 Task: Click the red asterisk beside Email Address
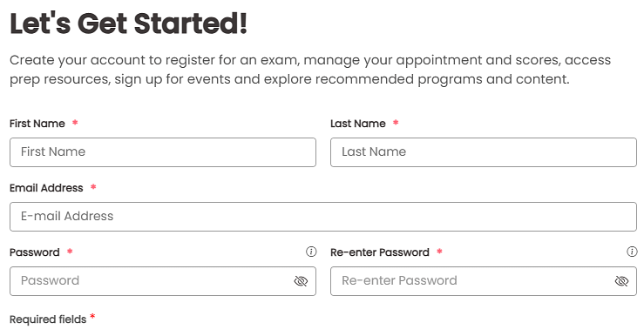pyautogui.click(x=93, y=186)
